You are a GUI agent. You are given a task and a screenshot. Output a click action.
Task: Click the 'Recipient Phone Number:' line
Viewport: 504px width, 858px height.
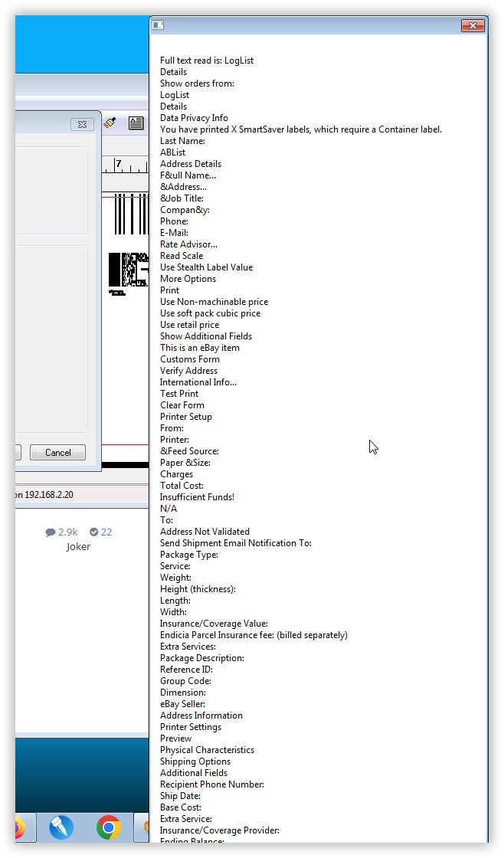tap(212, 784)
